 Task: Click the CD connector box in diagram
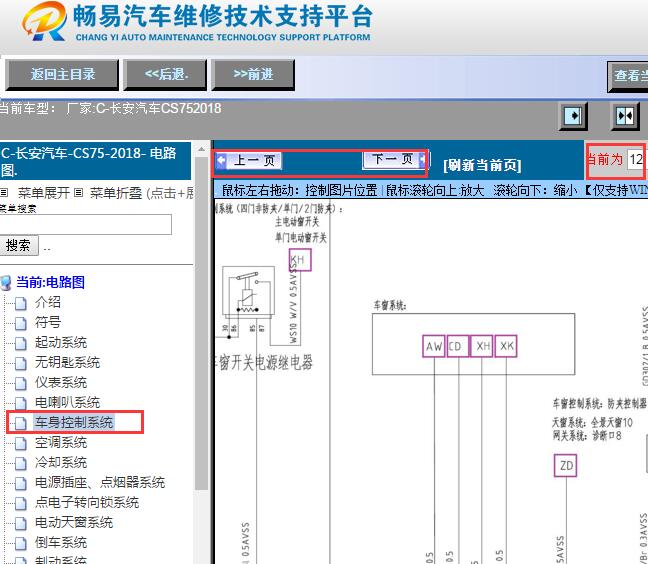pyautogui.click(x=457, y=346)
